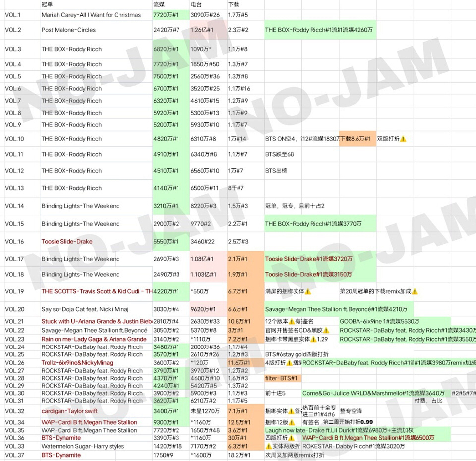Click the 8千#7 download cell
This screenshot has width=476, height=461.
click(246, 188)
